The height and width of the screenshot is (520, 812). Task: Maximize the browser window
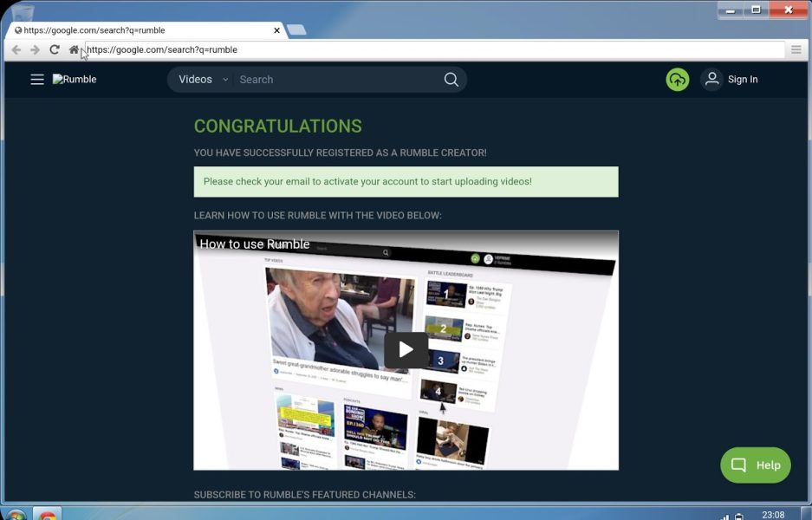(756, 10)
